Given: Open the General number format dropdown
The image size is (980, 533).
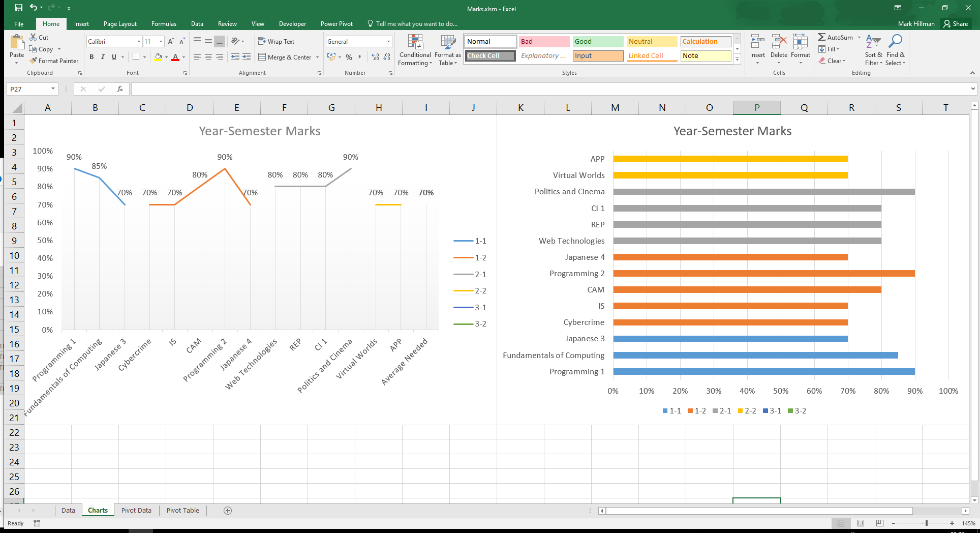Looking at the screenshot, I should pos(388,41).
